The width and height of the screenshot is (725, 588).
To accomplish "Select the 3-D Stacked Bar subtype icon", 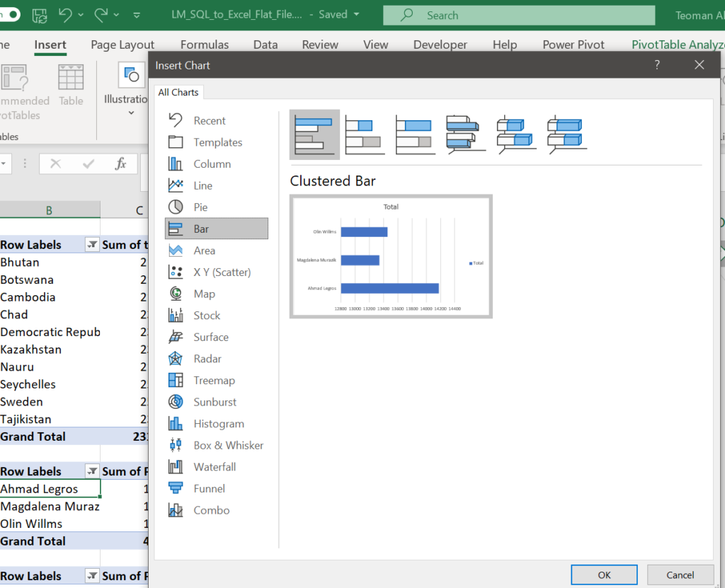I will click(516, 134).
